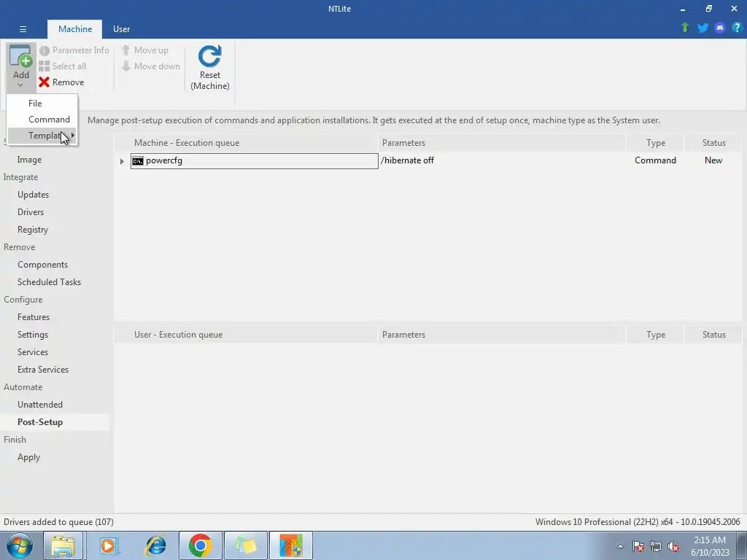Viewport: 747px width, 560px height.
Task: Open Updates in the sidebar
Action: point(33,195)
